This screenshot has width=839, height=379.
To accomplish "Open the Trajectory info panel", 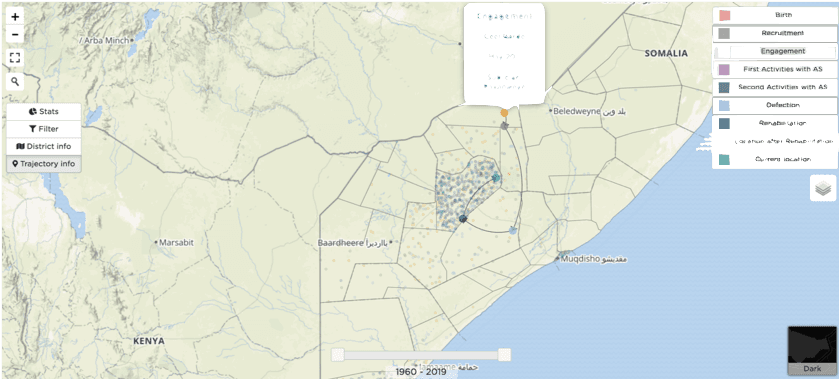I will [x=44, y=164].
